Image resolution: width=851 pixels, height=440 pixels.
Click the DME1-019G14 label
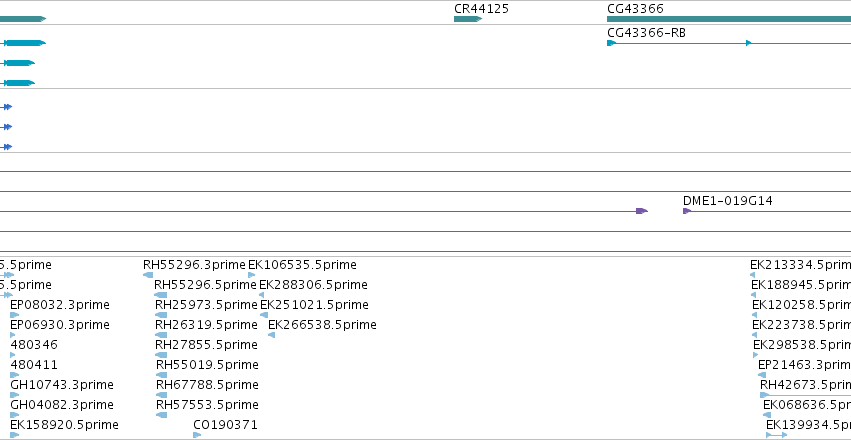coord(728,201)
